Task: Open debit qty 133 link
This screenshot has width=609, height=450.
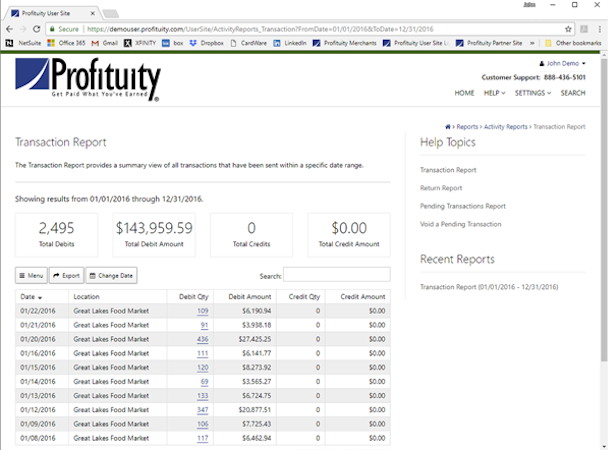Action: pyautogui.click(x=203, y=396)
